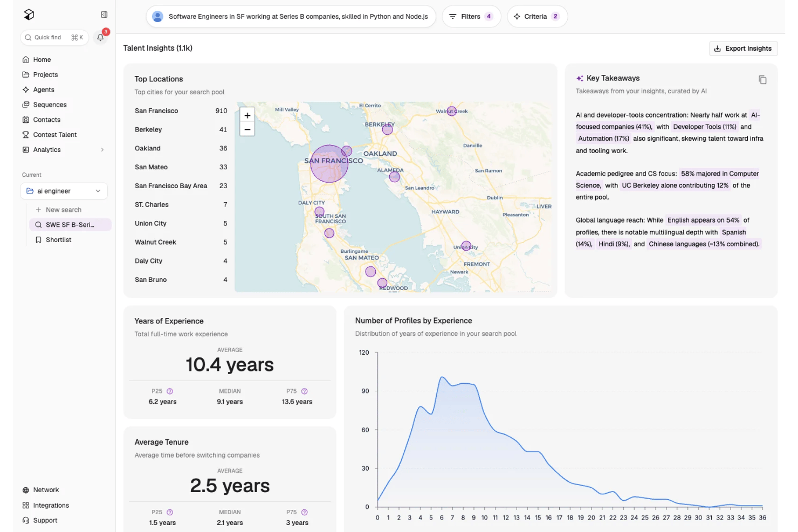Screen dimensions: 798x532
Task: Select Berkeley location row
Action: point(181,130)
